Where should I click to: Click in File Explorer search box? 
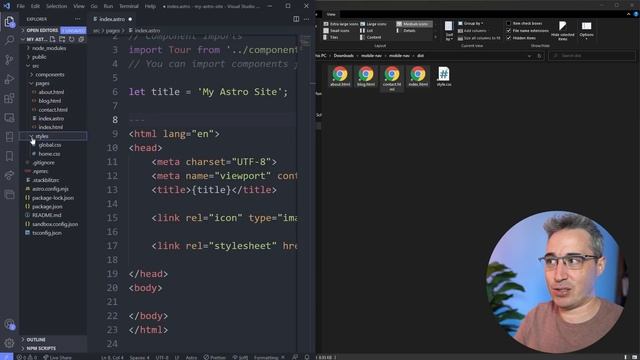(592, 56)
